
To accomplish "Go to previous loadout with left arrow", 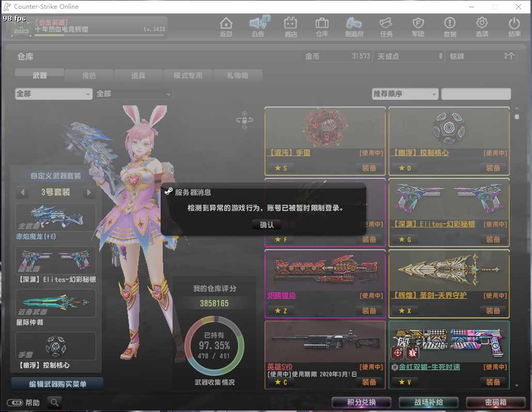I will pyautogui.click(x=22, y=192).
